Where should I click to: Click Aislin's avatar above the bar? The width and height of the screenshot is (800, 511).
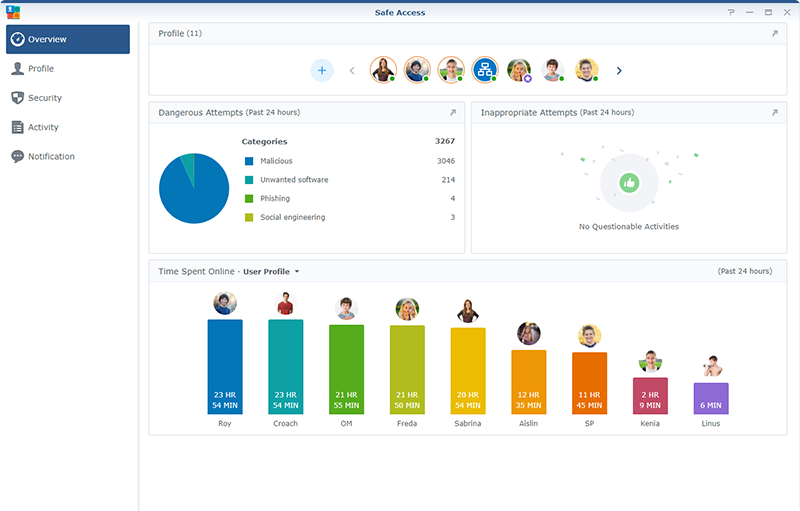click(x=529, y=334)
